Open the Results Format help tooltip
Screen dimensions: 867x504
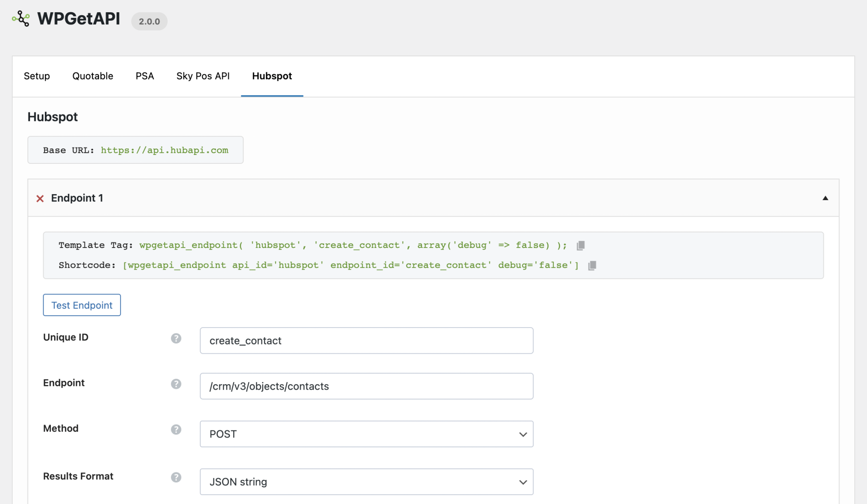click(x=176, y=477)
